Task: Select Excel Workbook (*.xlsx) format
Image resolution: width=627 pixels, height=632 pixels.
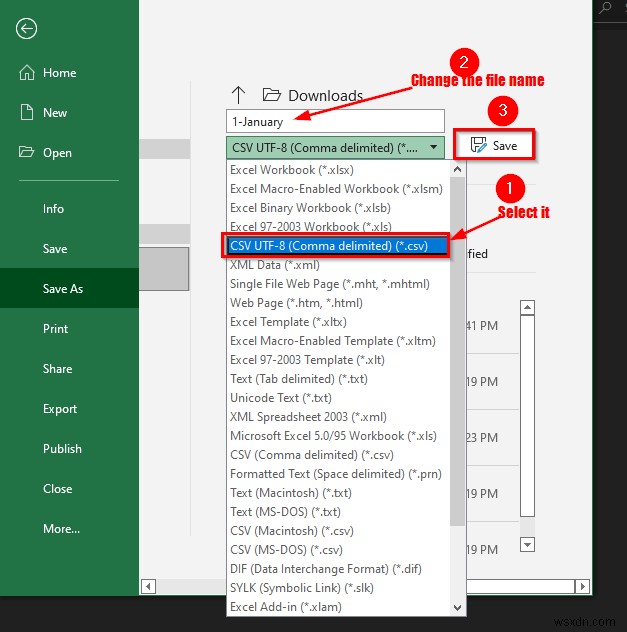Action: tap(338, 170)
